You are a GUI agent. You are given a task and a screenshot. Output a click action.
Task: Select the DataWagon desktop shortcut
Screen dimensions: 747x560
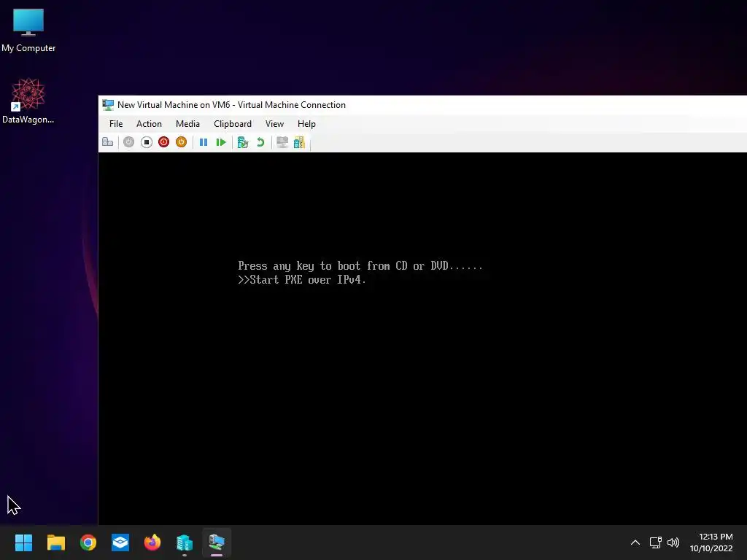point(28,101)
